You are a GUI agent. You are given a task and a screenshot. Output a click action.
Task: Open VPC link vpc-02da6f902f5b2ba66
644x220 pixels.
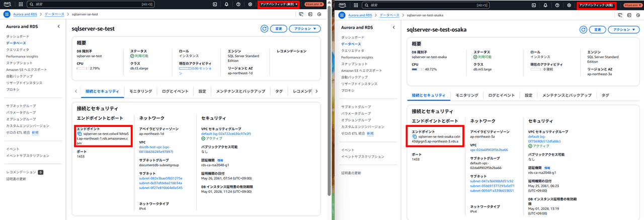click(489, 150)
